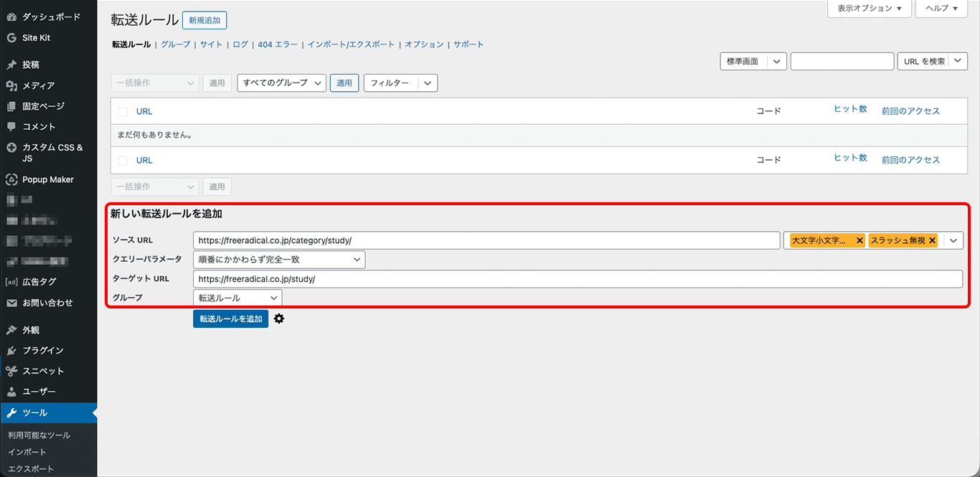Check the select-all checkbox in top header row
Image resolution: width=980 pixels, height=477 pixels.
[x=123, y=112]
